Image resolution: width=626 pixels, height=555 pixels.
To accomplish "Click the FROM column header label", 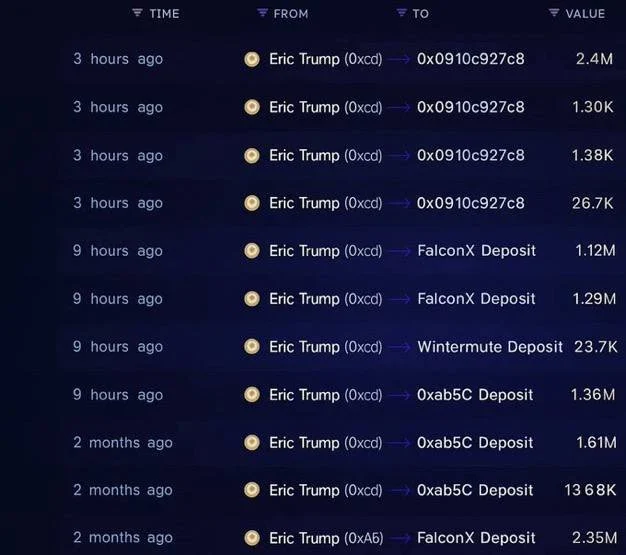I will pos(291,14).
